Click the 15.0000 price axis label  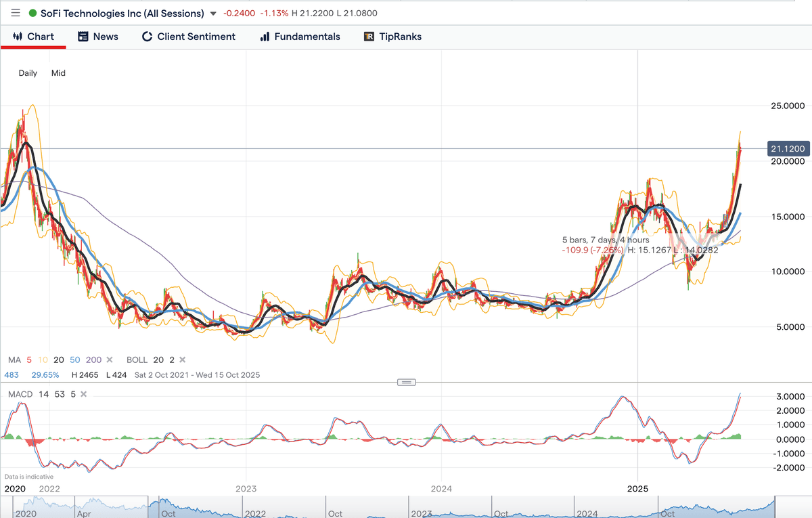click(x=787, y=217)
